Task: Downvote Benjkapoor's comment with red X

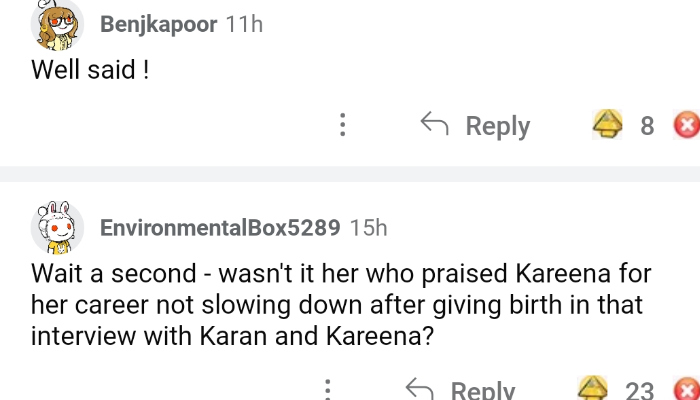Action: [686, 126]
